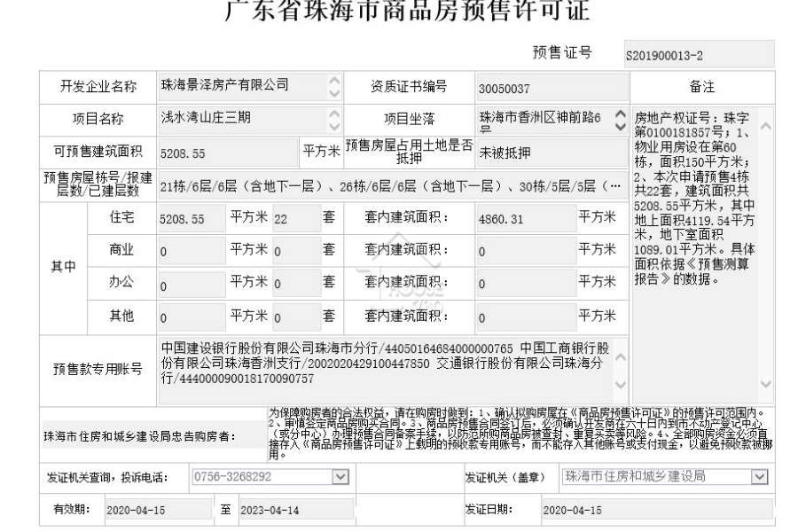The width and height of the screenshot is (798, 532).
Task: Open the complaint phone number dropdown
Action: point(340,476)
